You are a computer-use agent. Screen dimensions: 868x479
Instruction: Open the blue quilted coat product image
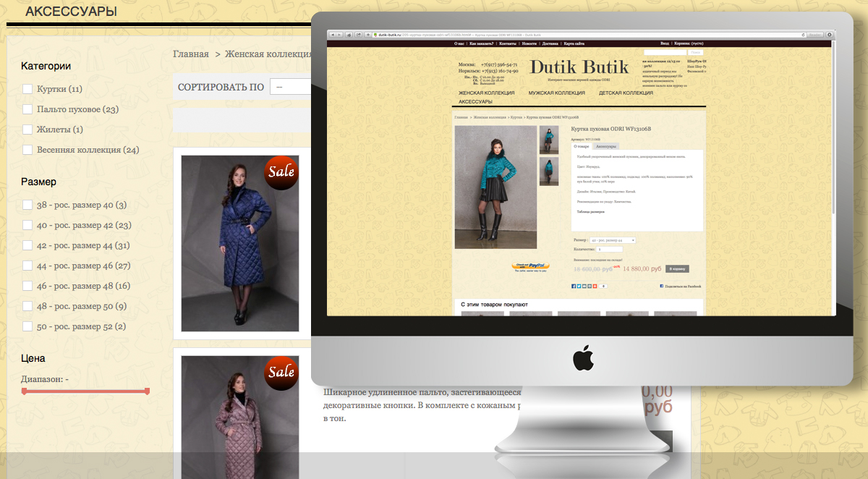point(239,243)
